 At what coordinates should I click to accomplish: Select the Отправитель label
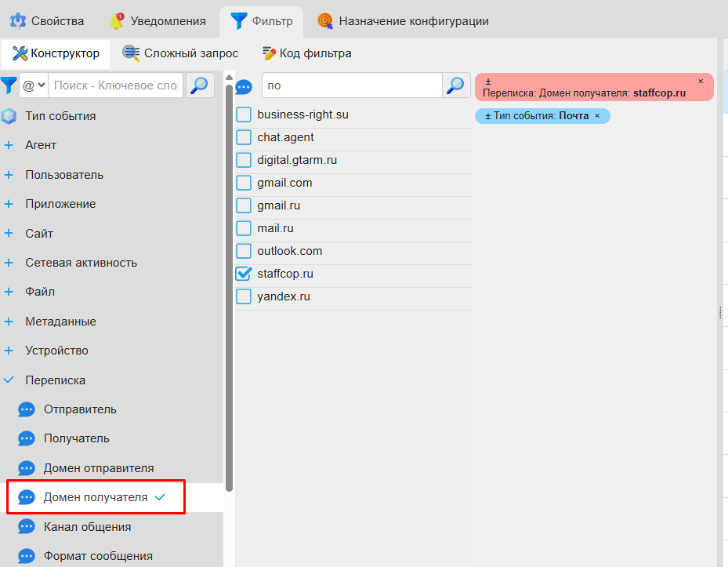[x=80, y=409]
